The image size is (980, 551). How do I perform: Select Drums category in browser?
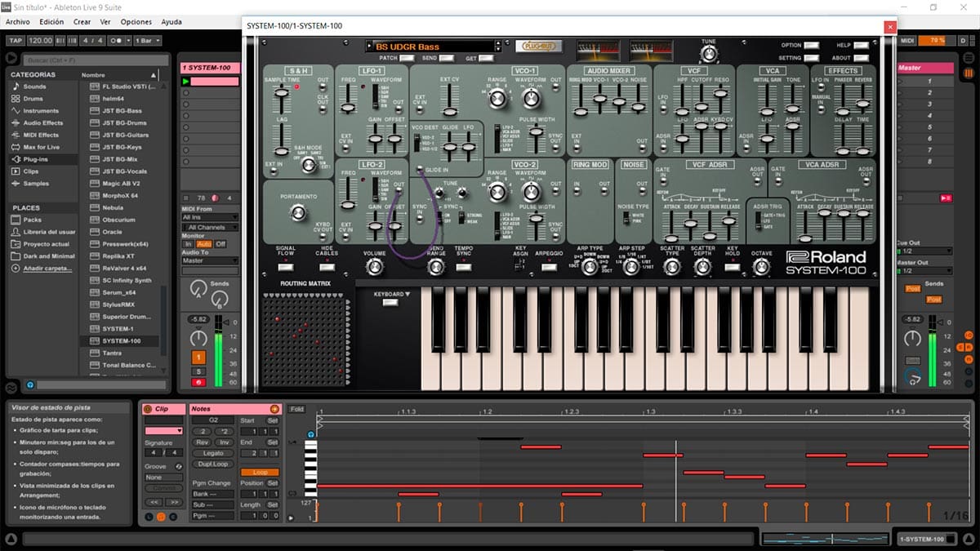34,99
